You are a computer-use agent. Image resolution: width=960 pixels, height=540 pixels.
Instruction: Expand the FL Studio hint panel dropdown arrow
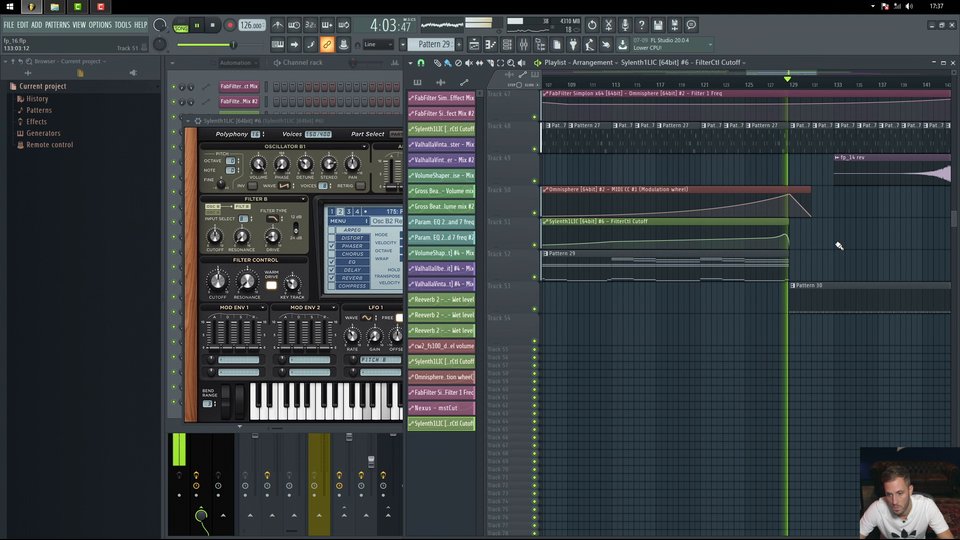point(710,44)
